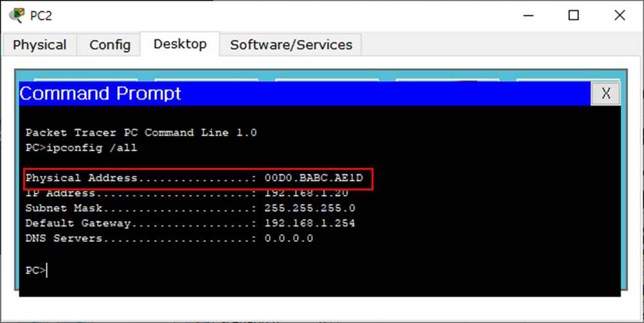Select the Desktop tab
The width and height of the screenshot is (644, 323).
coord(180,44)
